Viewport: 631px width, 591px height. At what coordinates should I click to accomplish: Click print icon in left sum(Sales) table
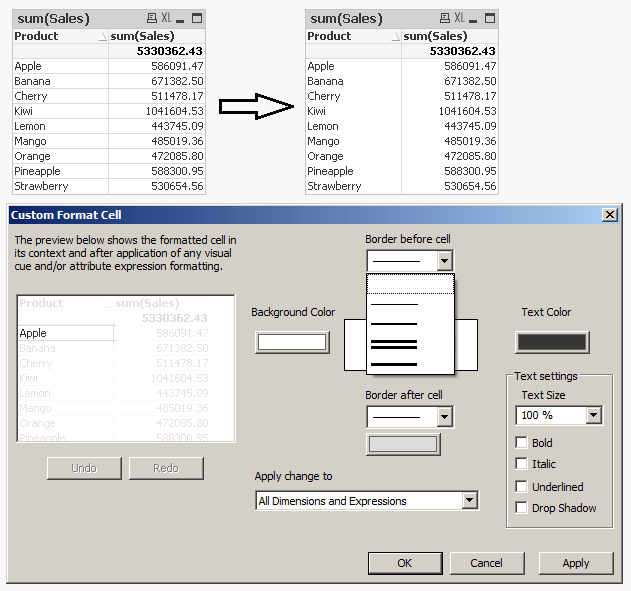click(x=152, y=18)
